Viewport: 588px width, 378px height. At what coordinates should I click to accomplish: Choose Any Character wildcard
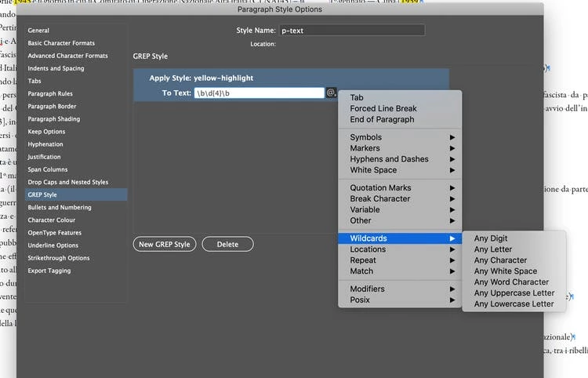point(514,260)
